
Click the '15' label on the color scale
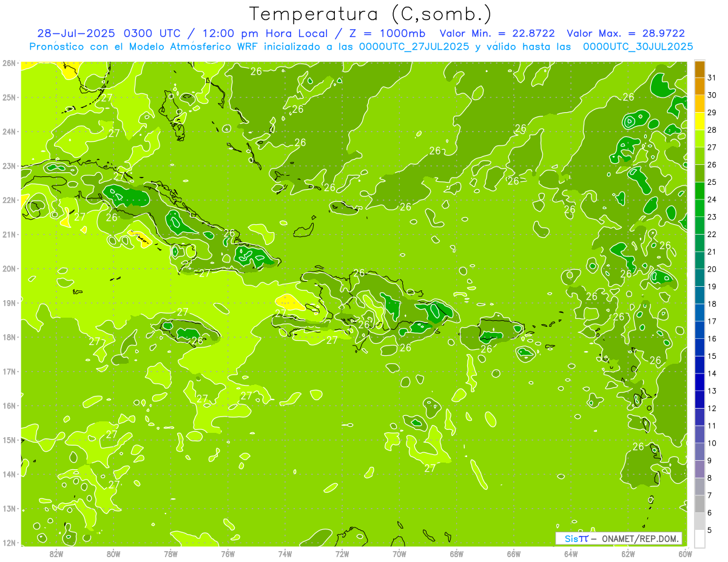pos(712,356)
